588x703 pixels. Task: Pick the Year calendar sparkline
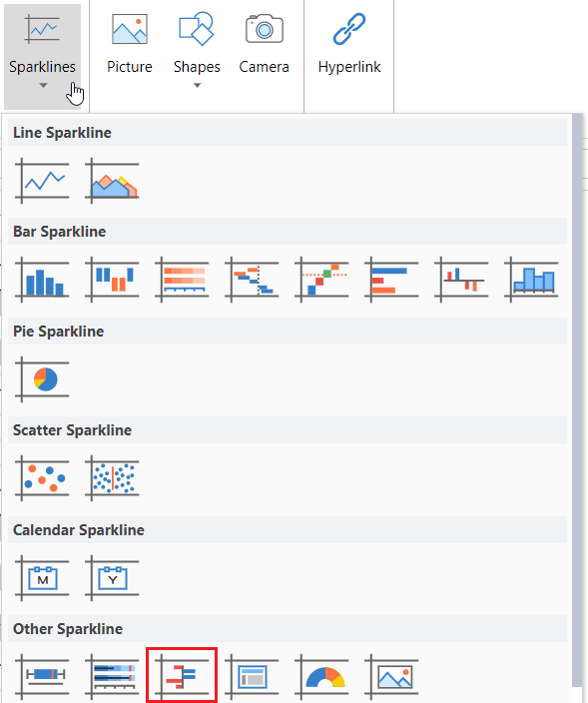click(x=112, y=578)
